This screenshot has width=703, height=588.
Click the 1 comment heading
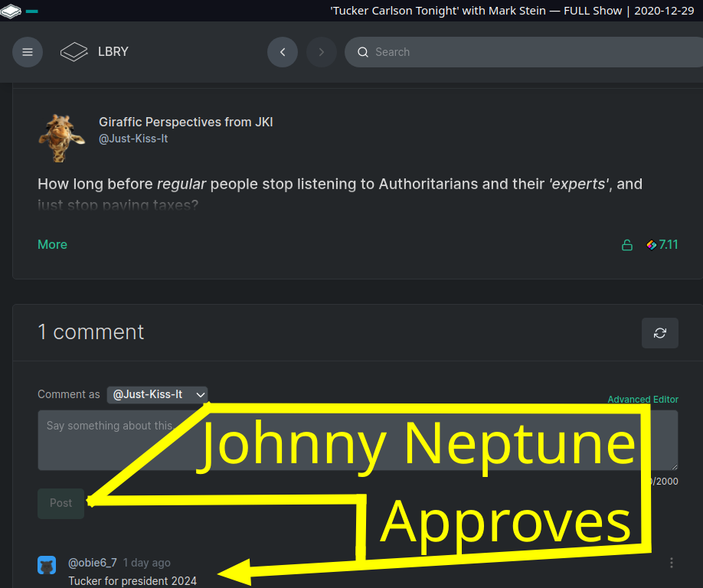point(90,332)
